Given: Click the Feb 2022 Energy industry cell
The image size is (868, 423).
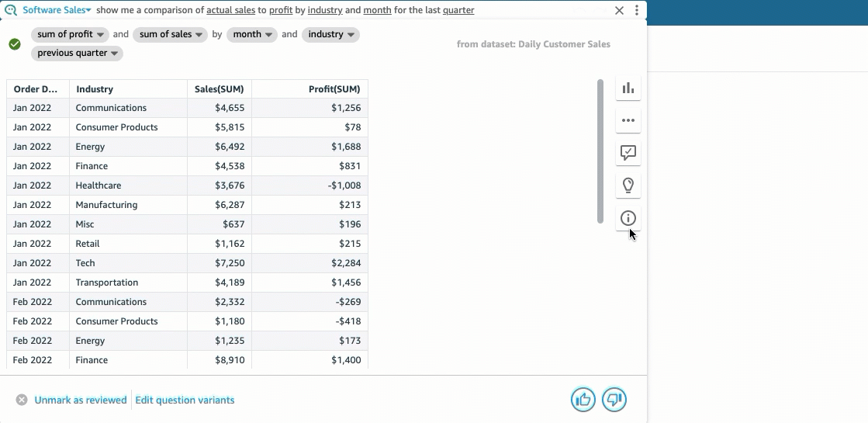Looking at the screenshot, I should [128, 341].
